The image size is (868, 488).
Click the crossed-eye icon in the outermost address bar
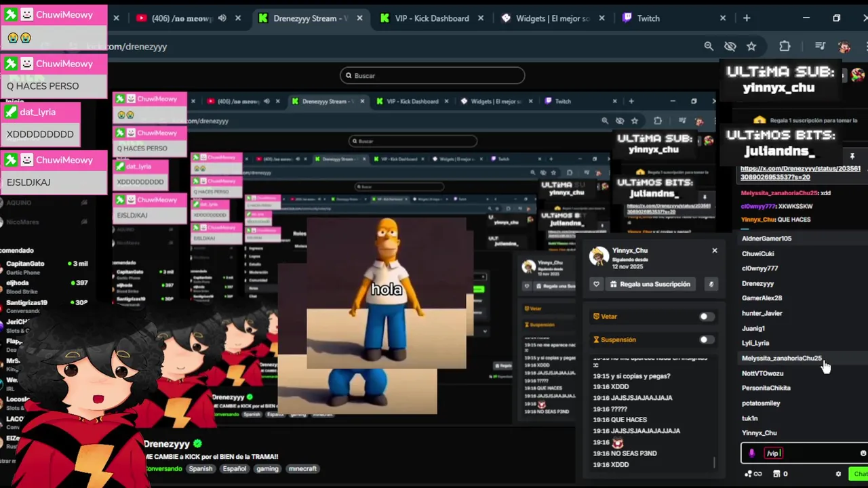[x=730, y=46]
